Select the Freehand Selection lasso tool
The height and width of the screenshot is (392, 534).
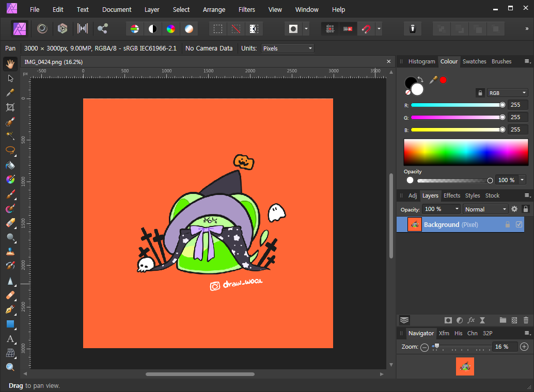coord(10,150)
